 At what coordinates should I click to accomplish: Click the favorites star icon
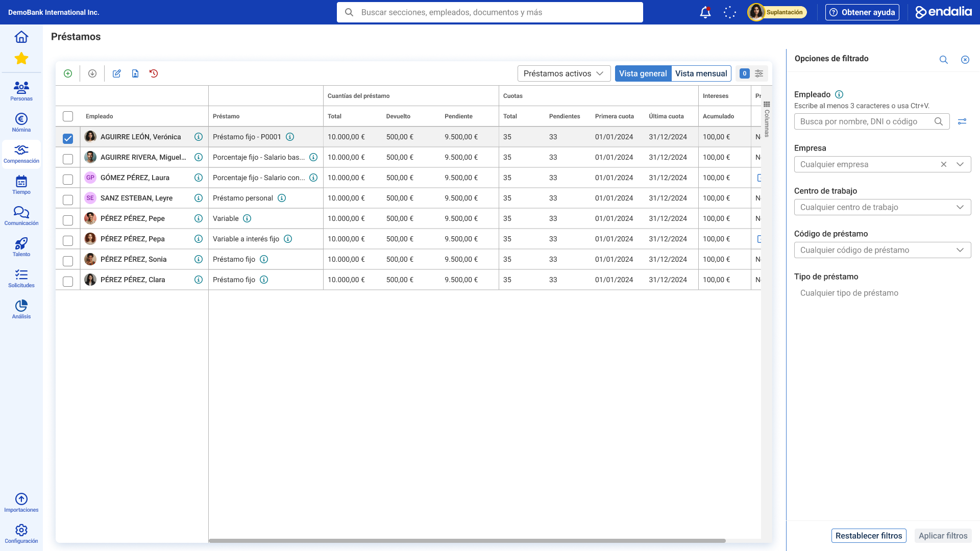[x=21, y=59]
